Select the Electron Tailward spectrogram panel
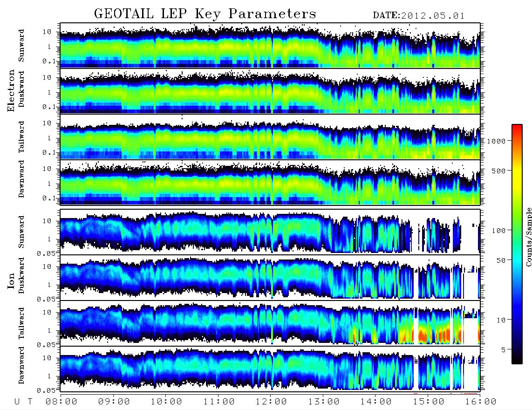Image resolution: width=532 pixels, height=410 pixels. pyautogui.click(x=270, y=137)
